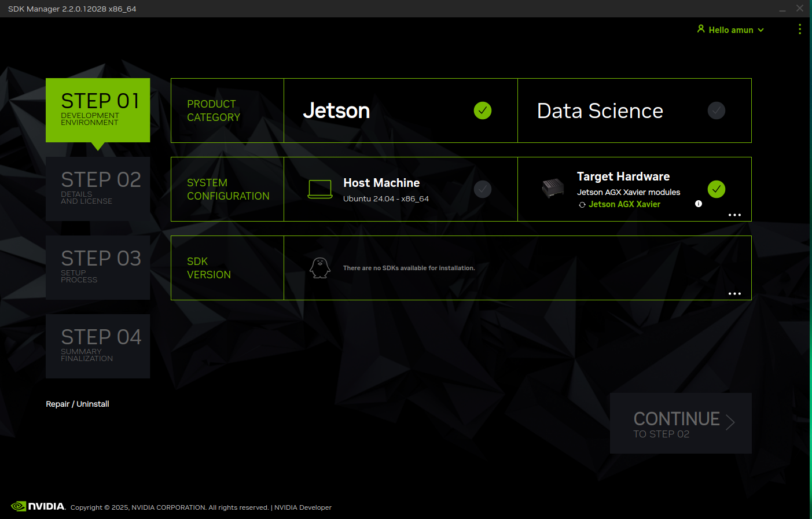Image resolution: width=812 pixels, height=519 pixels.
Task: Click the Jetson module hardware icon
Action: [553, 187]
